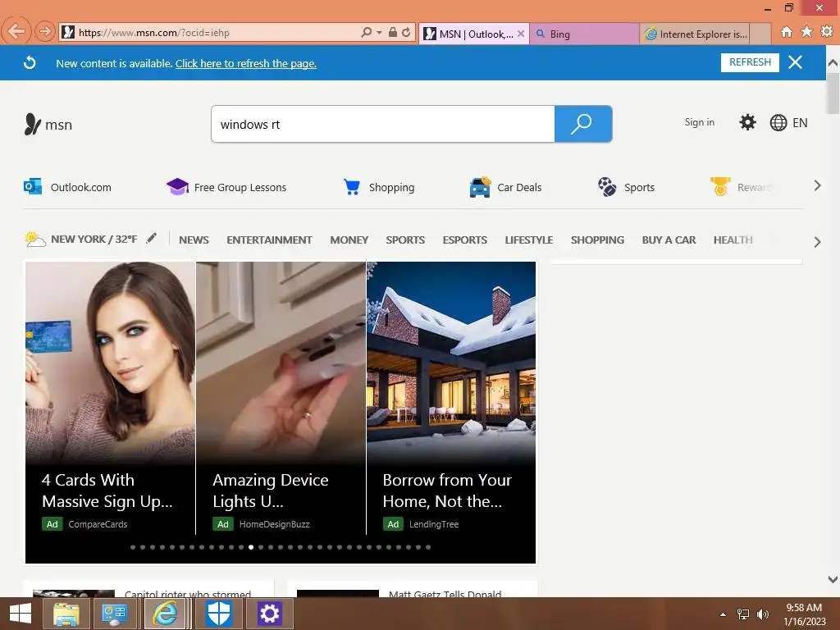Viewport: 840px width, 630px height.
Task: Open SHOPPING category in nav bar
Action: 597,240
